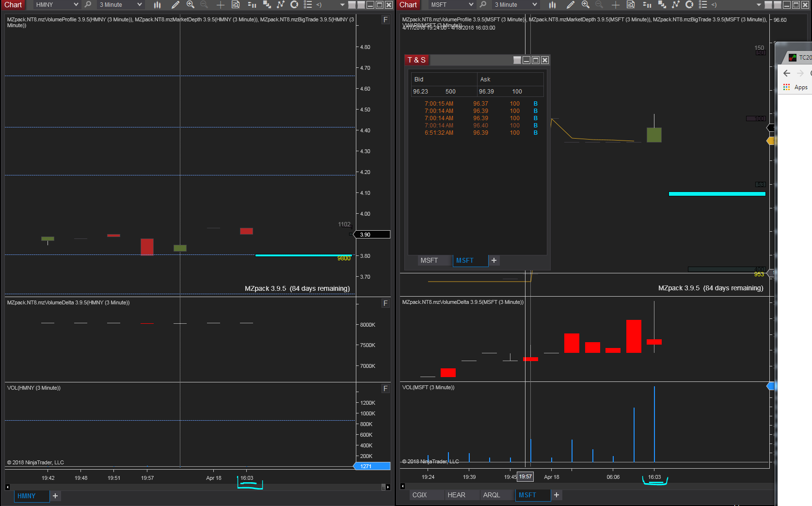Click the left scroll arrow under MSFT chart
Screen dimensions: 812x506
pyautogui.click(x=402, y=486)
